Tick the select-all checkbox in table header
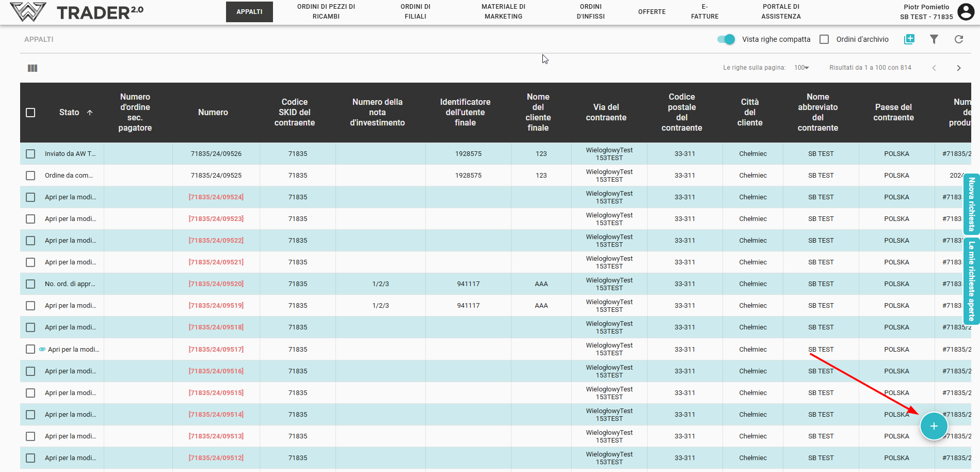The height and width of the screenshot is (472, 980). 30,113
